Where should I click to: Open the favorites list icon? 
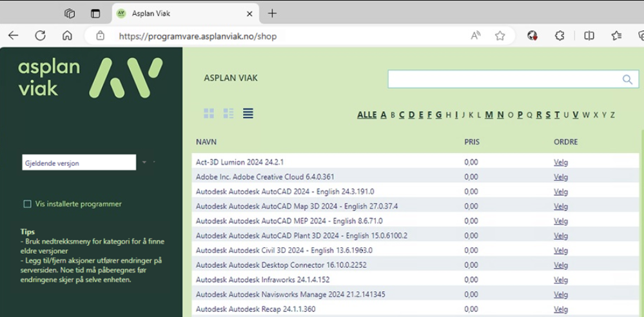click(x=616, y=36)
